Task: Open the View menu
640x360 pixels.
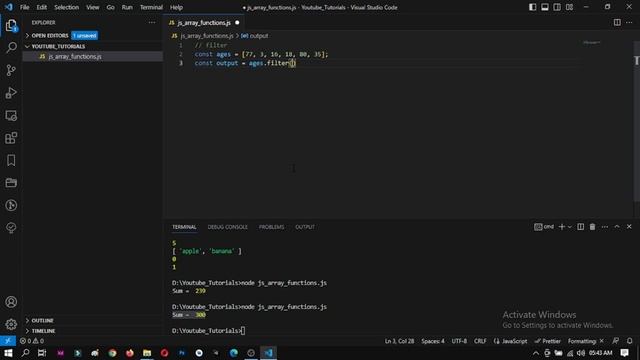Action: tap(93, 7)
